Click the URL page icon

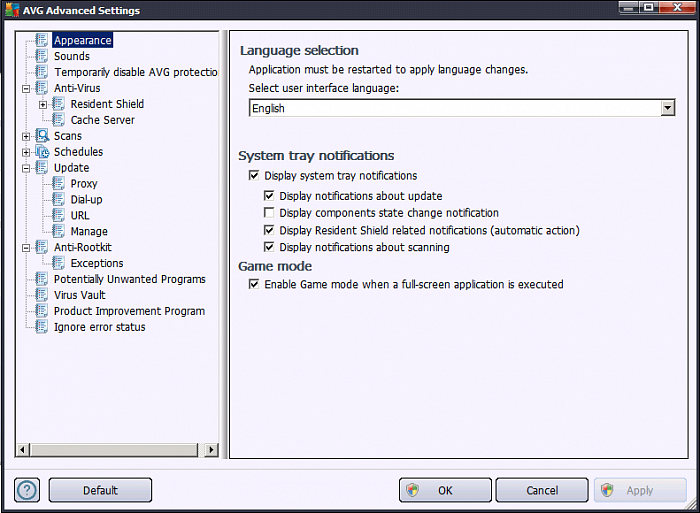pos(58,215)
